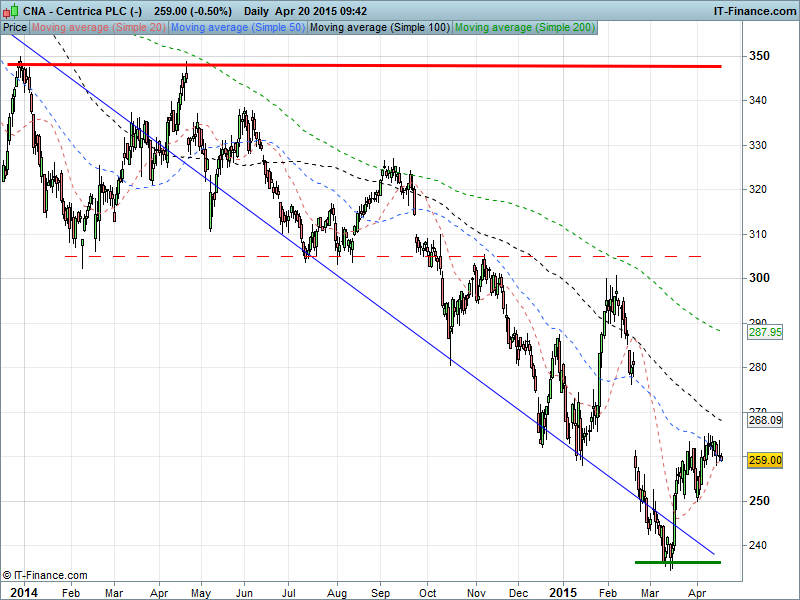Select the short green support line
The width and height of the screenshot is (800, 600).
coord(677,562)
